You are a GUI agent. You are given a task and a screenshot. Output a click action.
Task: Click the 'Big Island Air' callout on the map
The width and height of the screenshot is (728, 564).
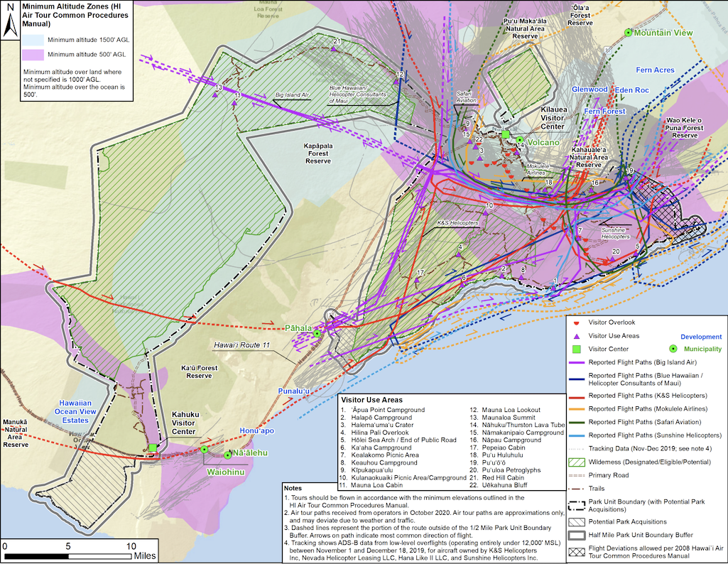click(x=292, y=95)
